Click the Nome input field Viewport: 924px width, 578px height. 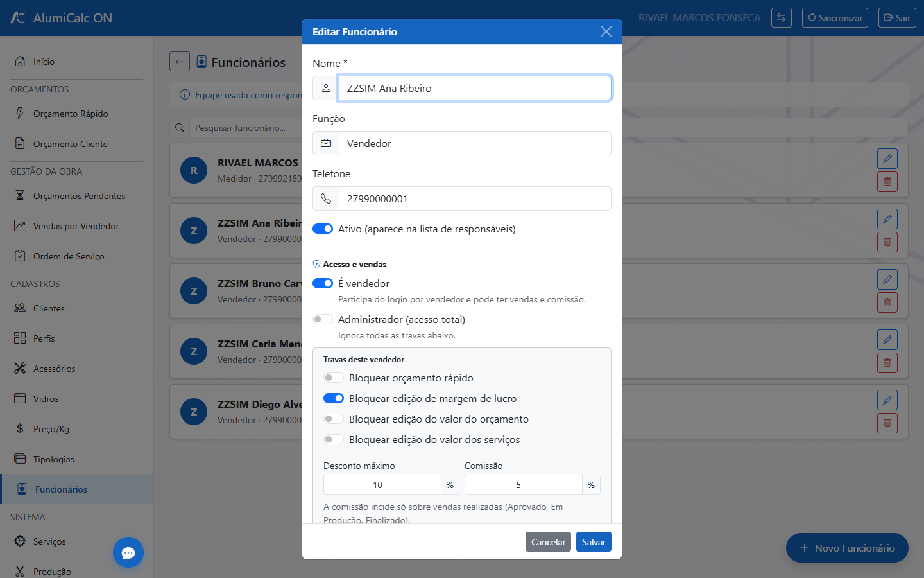click(x=475, y=88)
